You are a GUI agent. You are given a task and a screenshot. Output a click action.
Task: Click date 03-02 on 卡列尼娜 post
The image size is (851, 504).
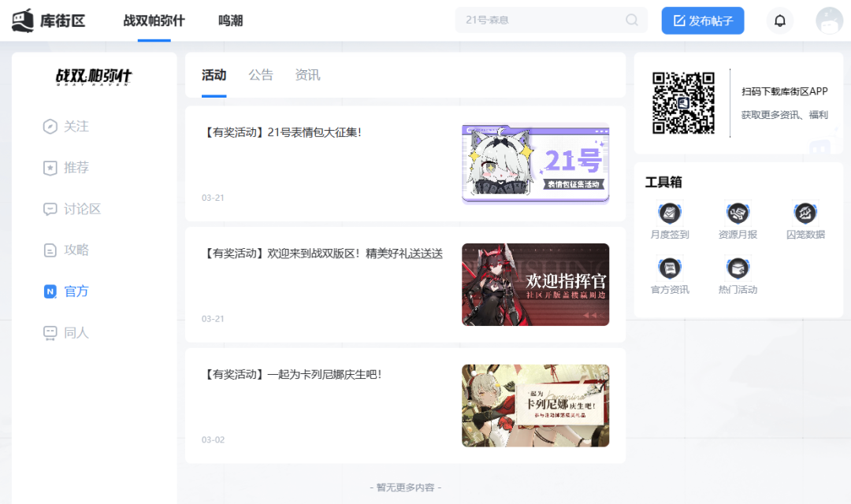[213, 439]
